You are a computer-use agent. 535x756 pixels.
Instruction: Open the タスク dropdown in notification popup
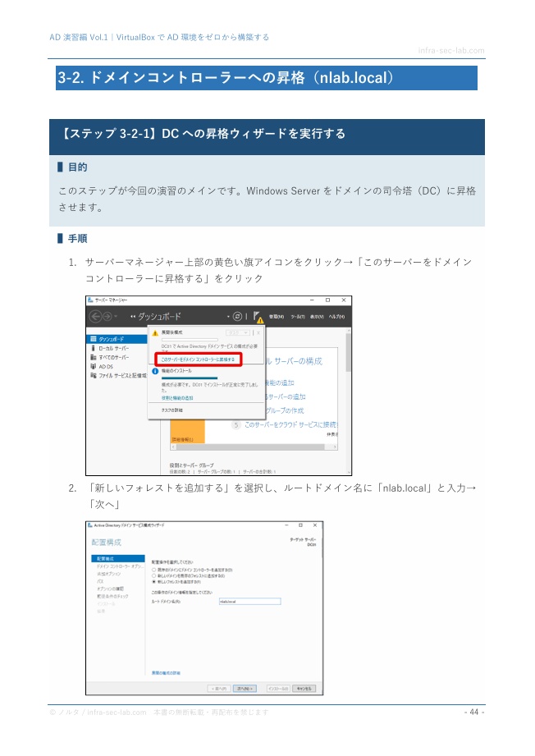238,332
